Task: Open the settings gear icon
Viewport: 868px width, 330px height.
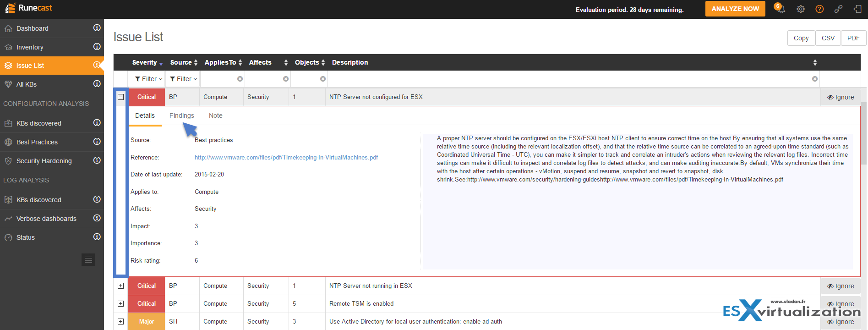Action: pos(801,9)
